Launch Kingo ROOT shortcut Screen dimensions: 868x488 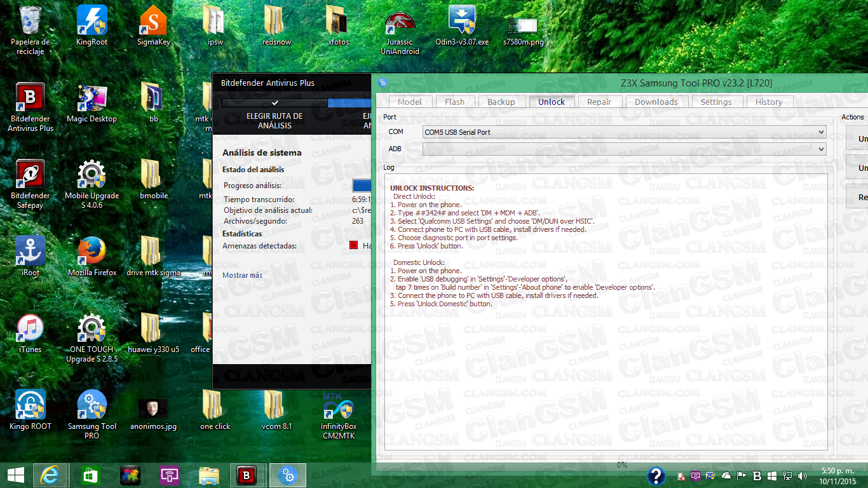[30, 410]
